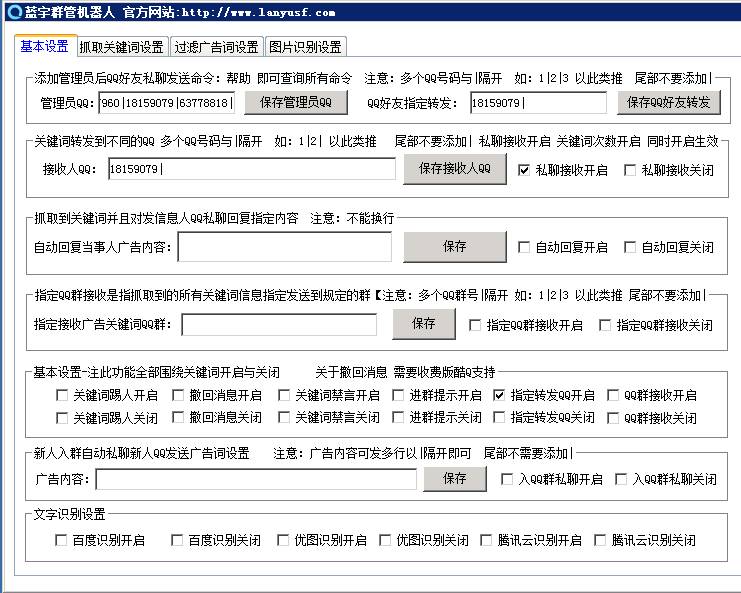Enable the 指定QQ群接收开启 checkbox
Screen dimensions: 741x593
(x=475, y=325)
